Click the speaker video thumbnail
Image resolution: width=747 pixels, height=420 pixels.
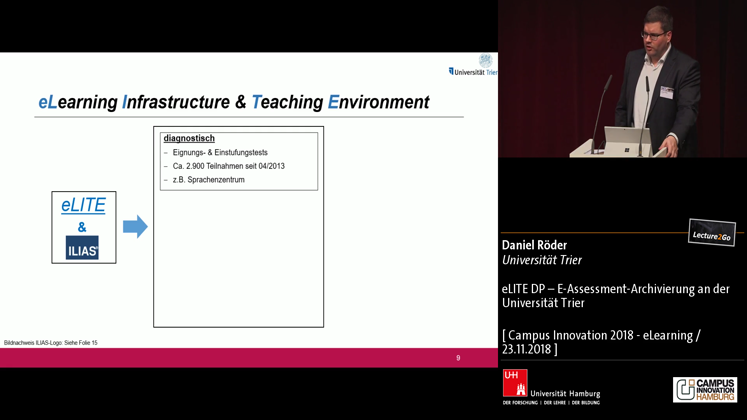(623, 79)
